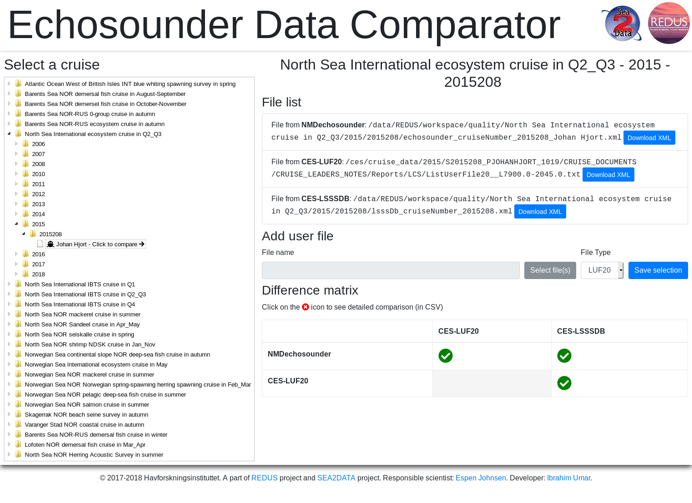The width and height of the screenshot is (692, 503).
Task: Click the REDUS logo icon
Action: pos(668,23)
